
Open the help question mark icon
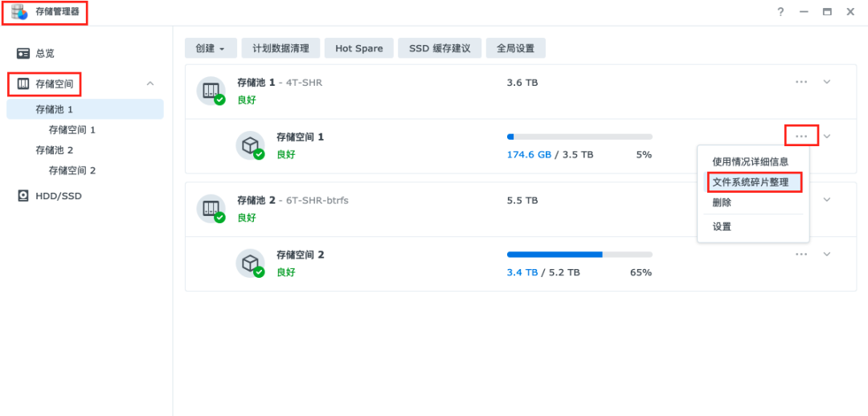point(780,12)
